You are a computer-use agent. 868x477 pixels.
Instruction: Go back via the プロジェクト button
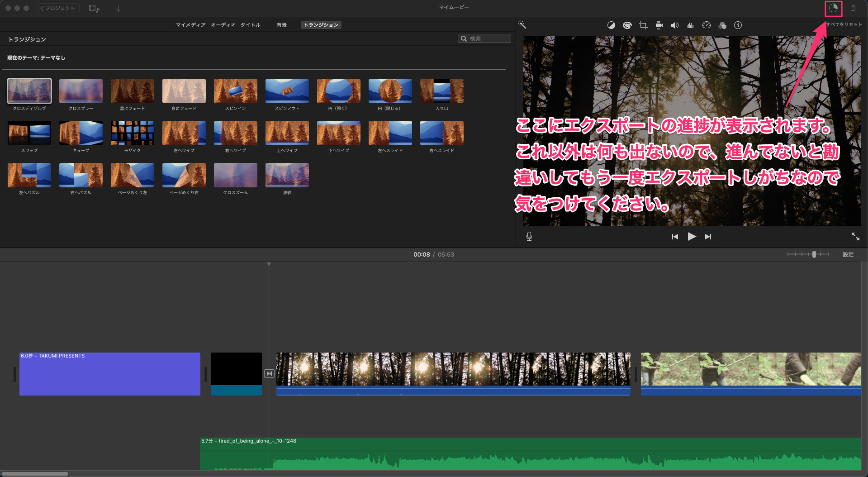click(x=58, y=8)
